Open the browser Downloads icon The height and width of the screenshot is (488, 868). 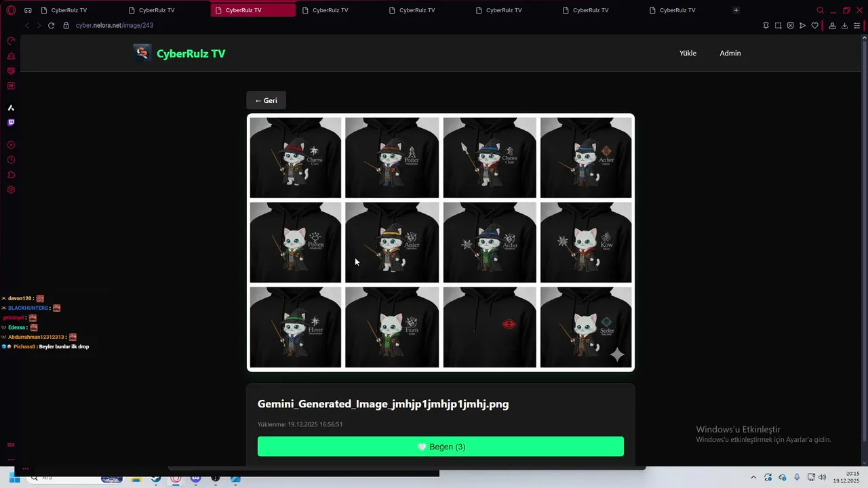pos(845,26)
